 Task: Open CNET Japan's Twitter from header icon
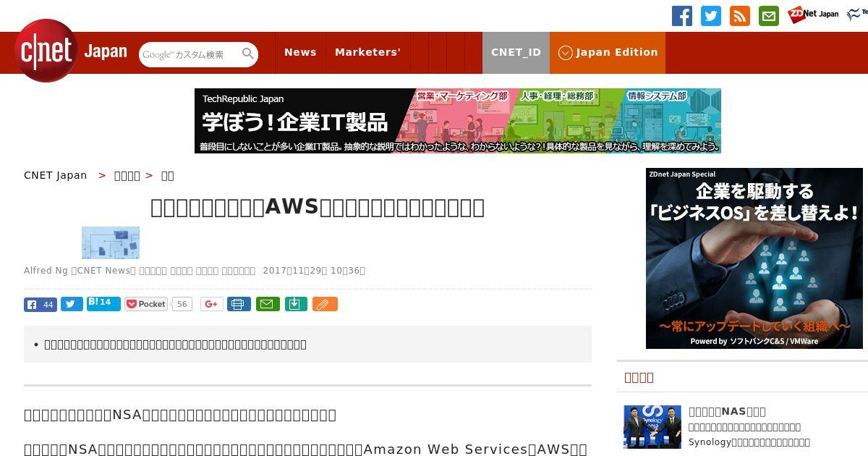point(711,16)
